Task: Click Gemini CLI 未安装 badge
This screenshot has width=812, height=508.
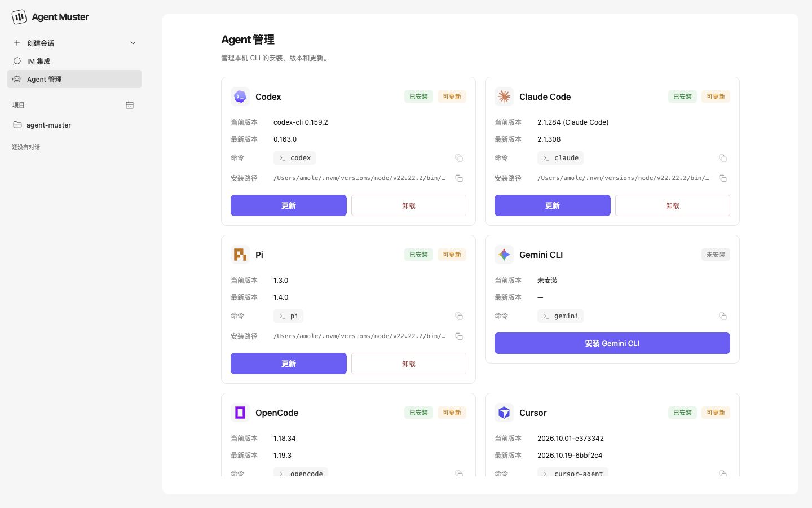Action: [716, 255]
